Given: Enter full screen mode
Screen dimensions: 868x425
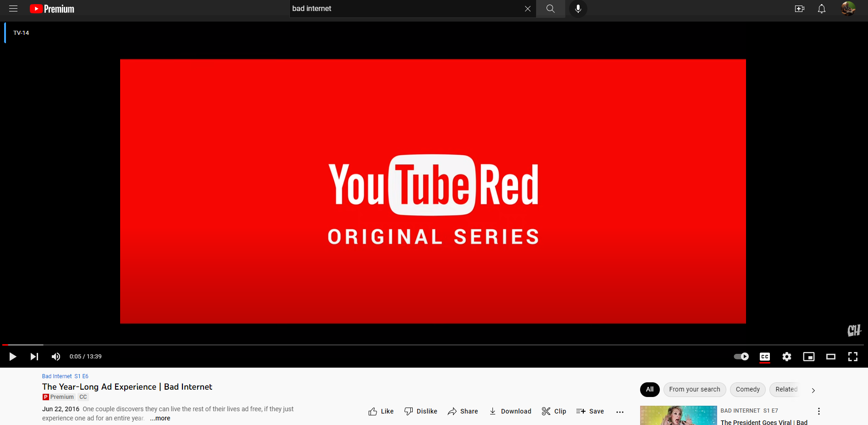Looking at the screenshot, I should pos(853,357).
